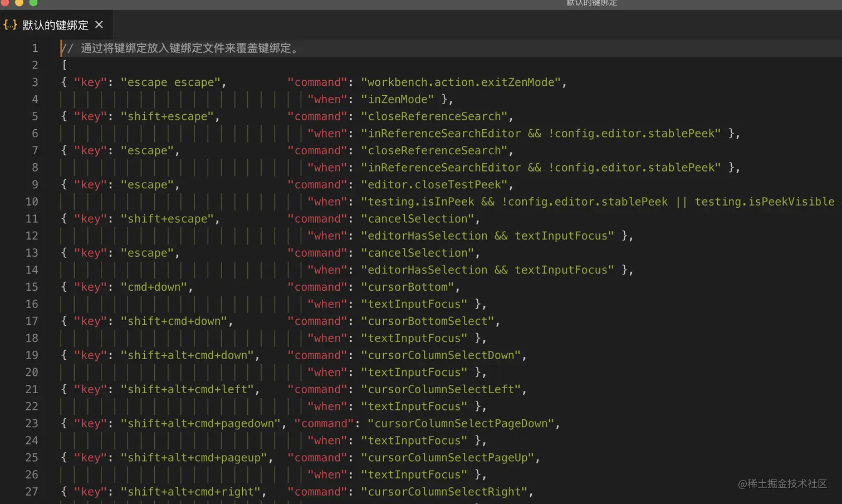The width and height of the screenshot is (842, 504).
Task: Click the "cmd+down" key value
Action: pos(154,287)
